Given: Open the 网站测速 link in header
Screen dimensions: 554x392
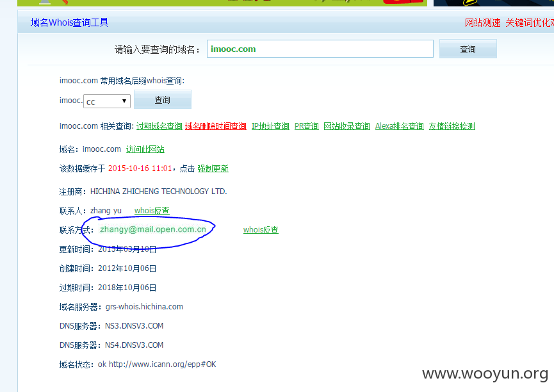Looking at the screenshot, I should pyautogui.click(x=482, y=22).
